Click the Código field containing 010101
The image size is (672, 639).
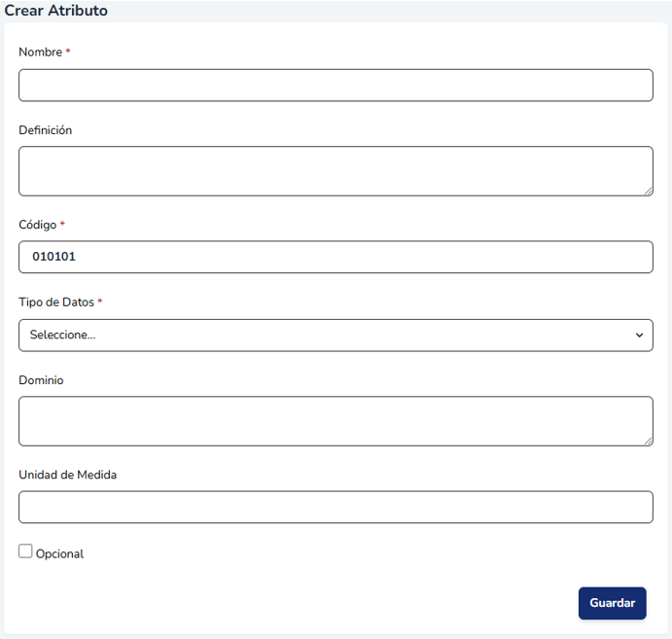tap(336, 258)
